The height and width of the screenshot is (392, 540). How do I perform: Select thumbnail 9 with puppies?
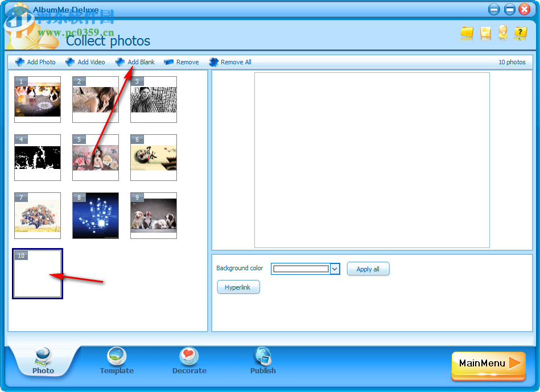click(x=154, y=216)
